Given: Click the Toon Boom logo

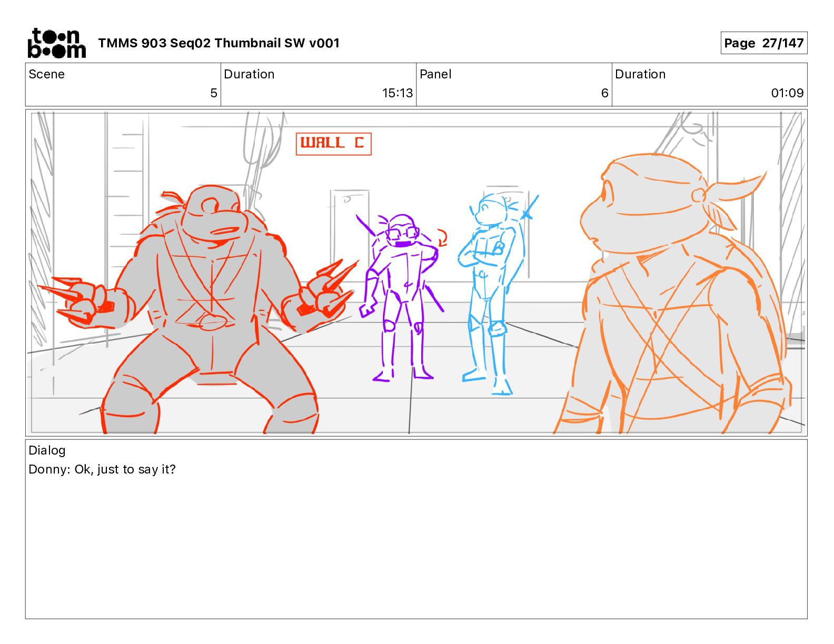Looking at the screenshot, I should [x=56, y=43].
